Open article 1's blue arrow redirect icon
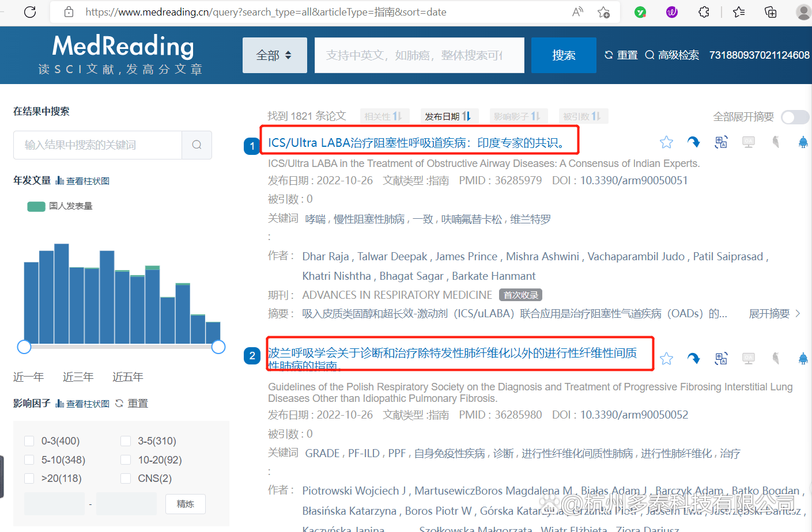 [x=694, y=142]
